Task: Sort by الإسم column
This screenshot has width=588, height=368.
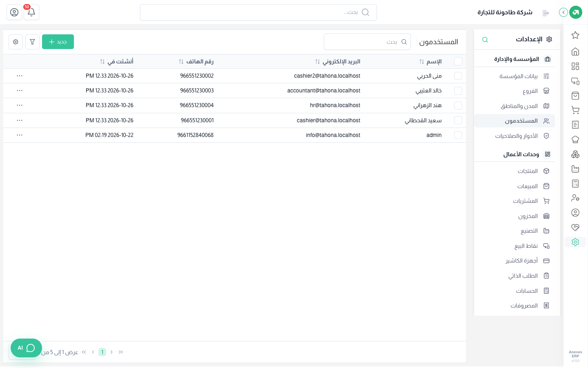Action: pyautogui.click(x=430, y=61)
